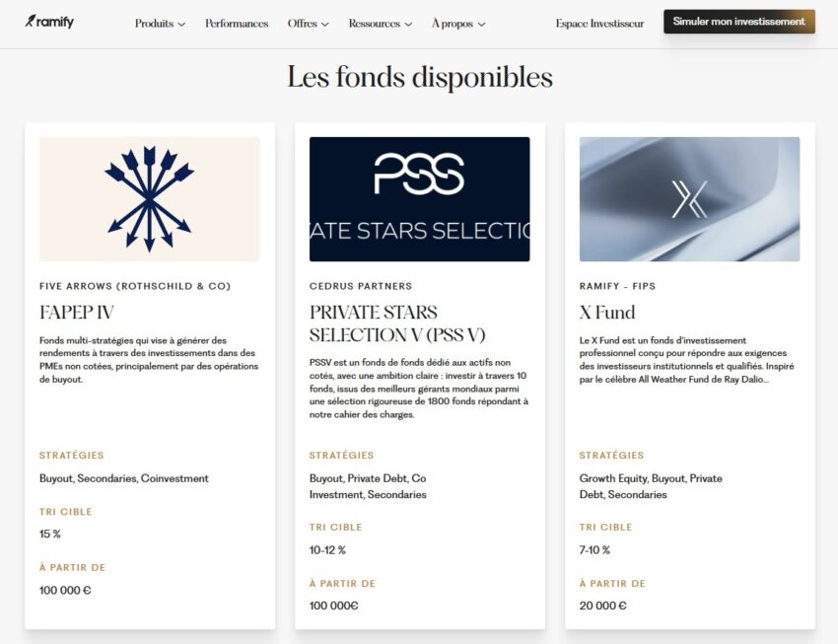Image resolution: width=838 pixels, height=644 pixels.
Task: Open the À propos dropdown
Action: 458,24
